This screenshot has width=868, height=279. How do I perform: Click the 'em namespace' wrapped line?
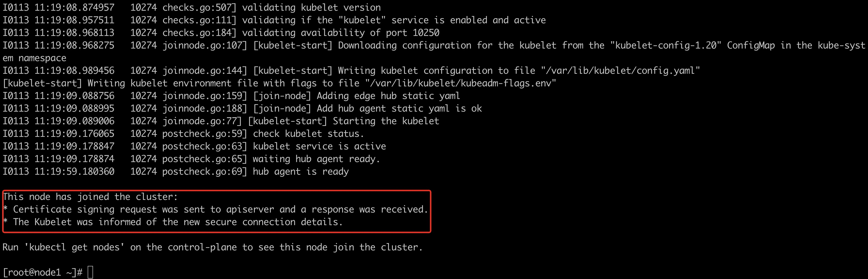point(34,58)
